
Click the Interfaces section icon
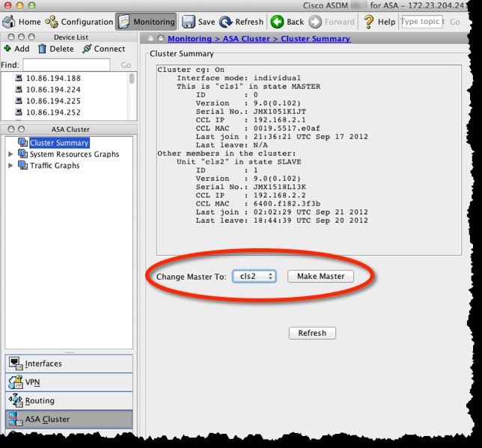tap(16, 363)
